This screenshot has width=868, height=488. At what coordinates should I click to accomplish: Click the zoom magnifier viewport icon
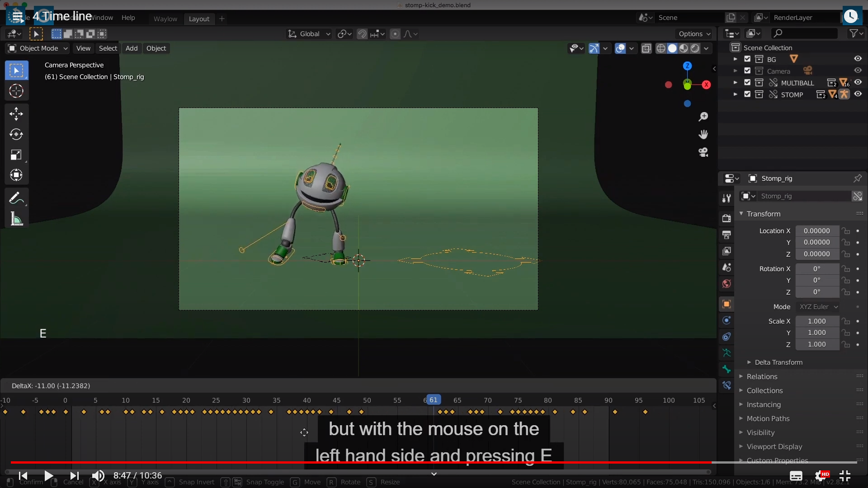tap(703, 117)
